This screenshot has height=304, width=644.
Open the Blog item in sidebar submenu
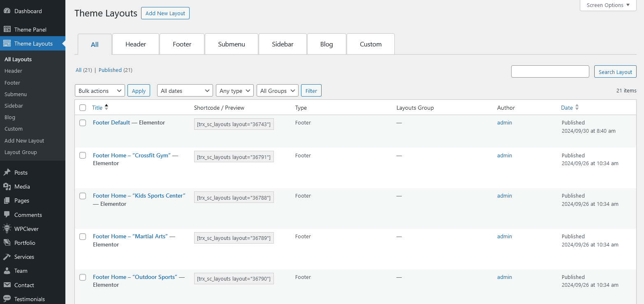click(x=10, y=117)
